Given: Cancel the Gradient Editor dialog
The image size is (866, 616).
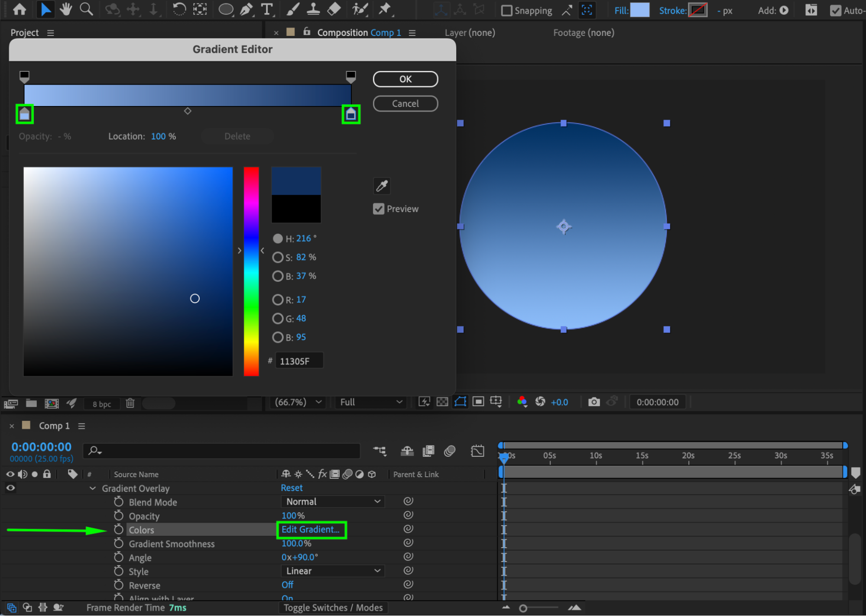Looking at the screenshot, I should click(405, 104).
